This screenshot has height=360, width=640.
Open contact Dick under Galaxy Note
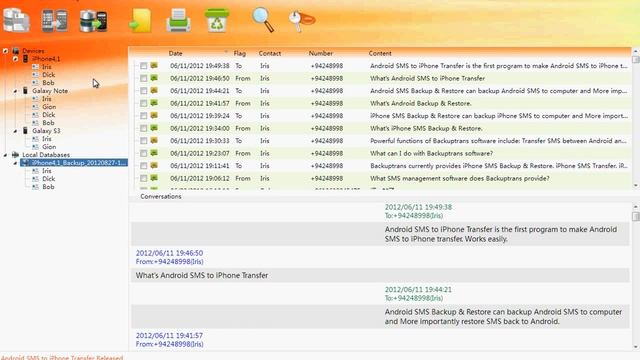(x=48, y=115)
